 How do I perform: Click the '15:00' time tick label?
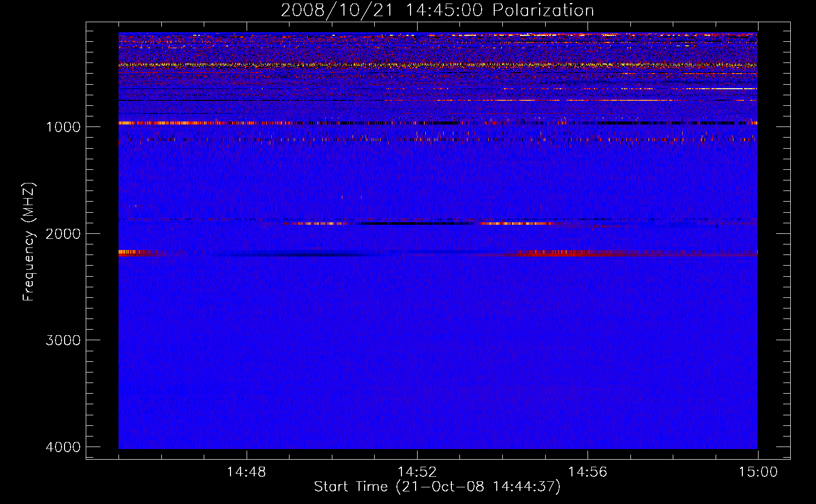[x=758, y=472]
